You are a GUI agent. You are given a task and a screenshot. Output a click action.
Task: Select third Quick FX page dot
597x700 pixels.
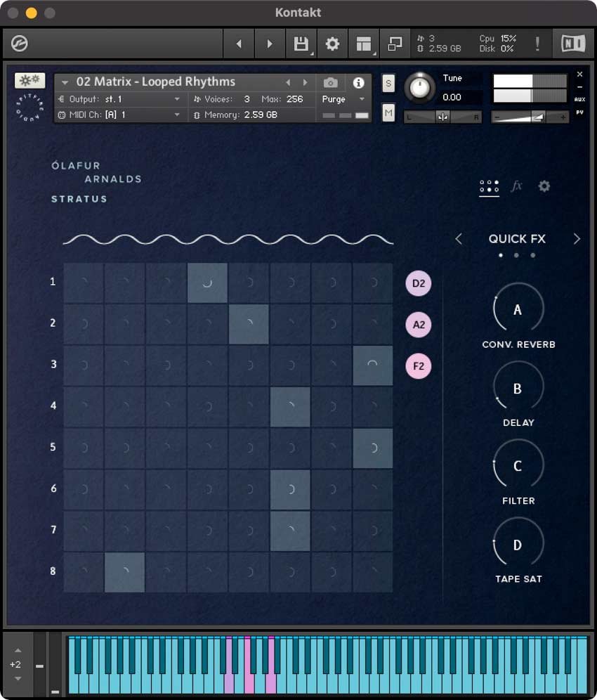533,255
